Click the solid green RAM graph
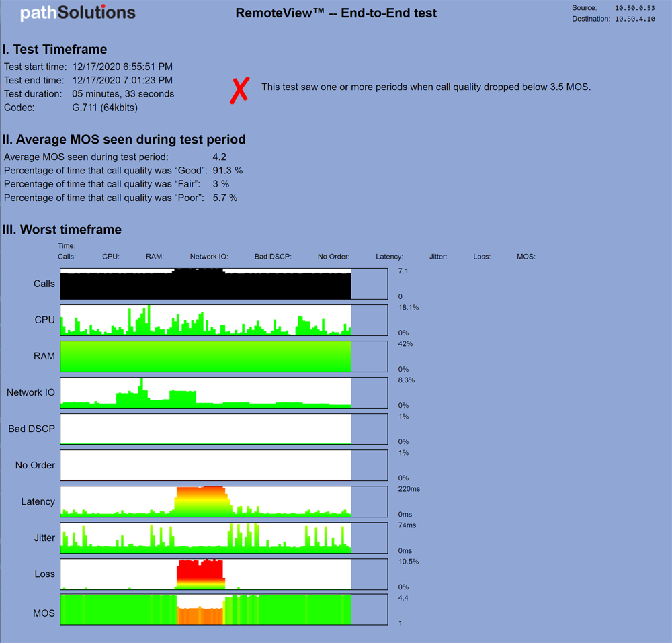Image resolution: width=672 pixels, height=643 pixels. pyautogui.click(x=206, y=356)
